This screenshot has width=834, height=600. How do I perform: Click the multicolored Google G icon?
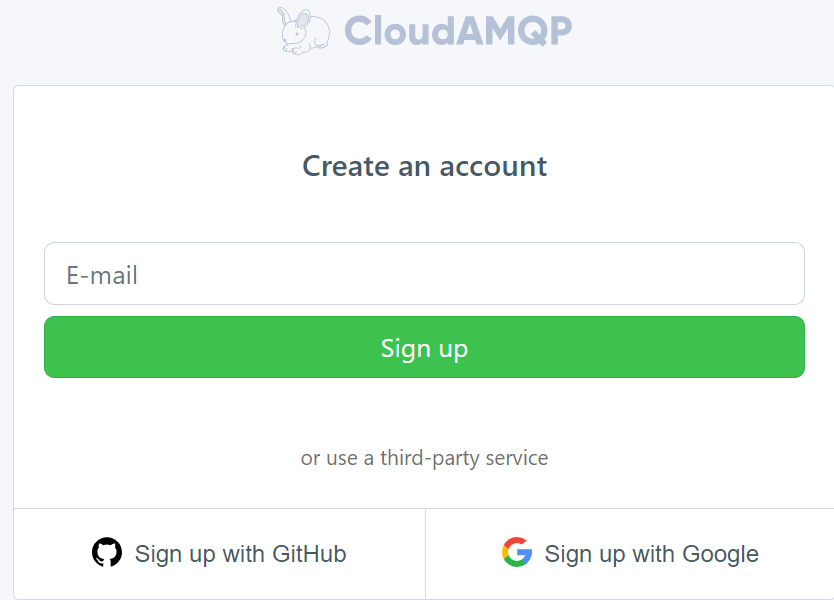tap(517, 553)
